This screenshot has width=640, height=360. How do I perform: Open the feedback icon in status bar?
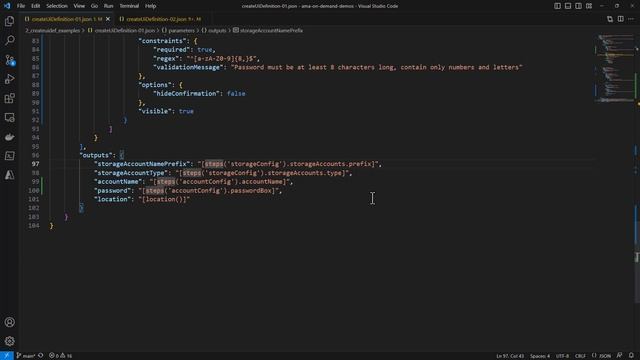click(x=620, y=356)
